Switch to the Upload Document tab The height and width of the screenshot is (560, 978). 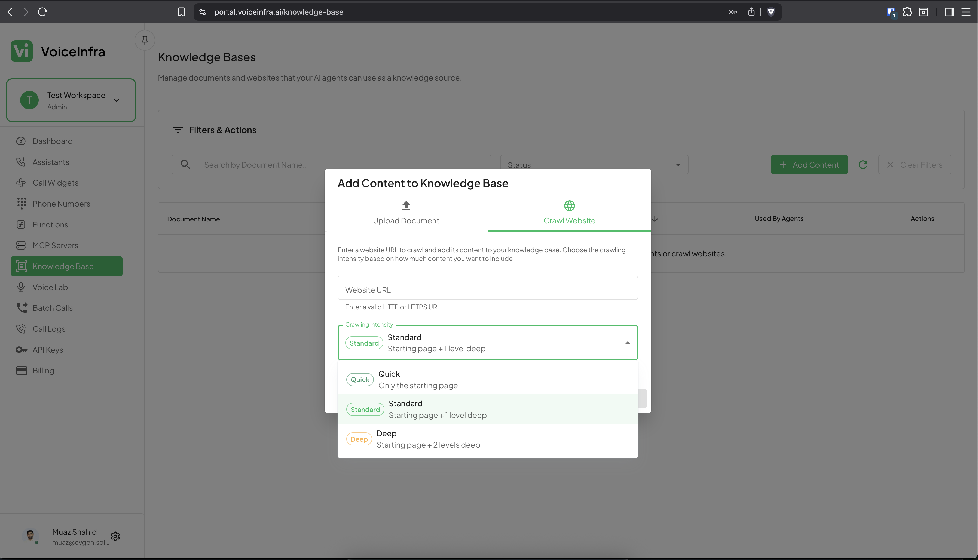tap(406, 213)
